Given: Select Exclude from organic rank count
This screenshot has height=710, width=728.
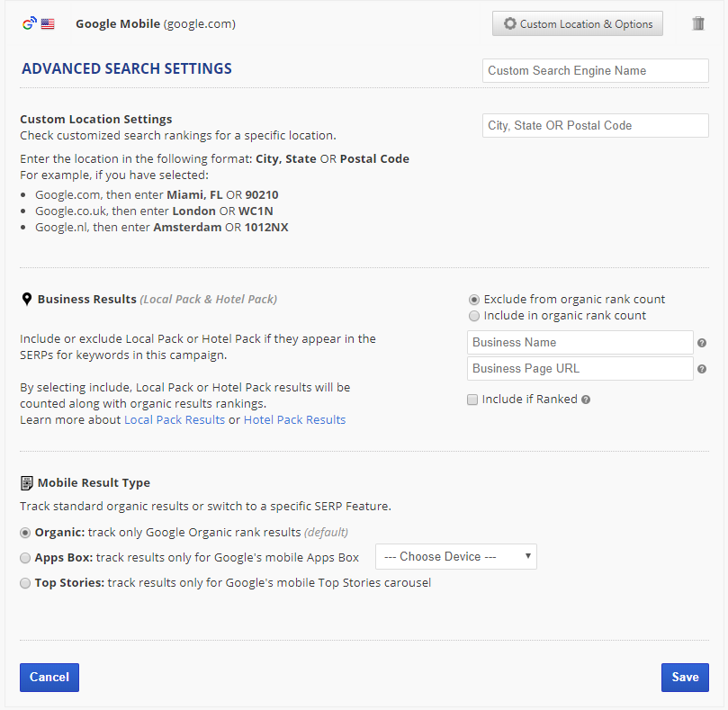Looking at the screenshot, I should point(474,300).
